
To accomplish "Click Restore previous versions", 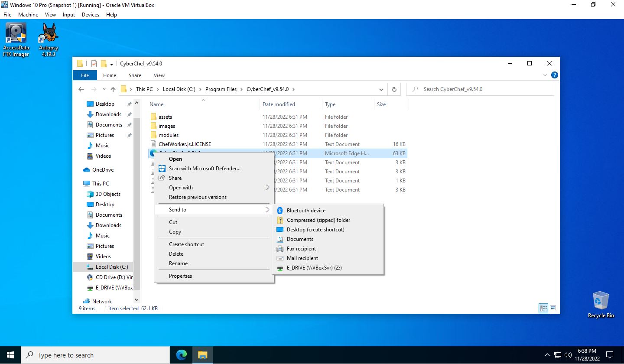I will [214, 197].
